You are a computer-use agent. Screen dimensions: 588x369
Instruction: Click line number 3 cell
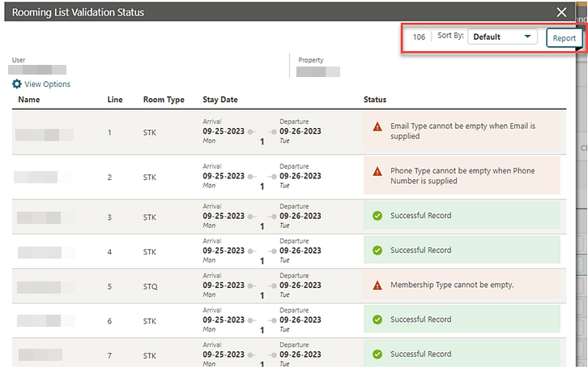point(109,217)
